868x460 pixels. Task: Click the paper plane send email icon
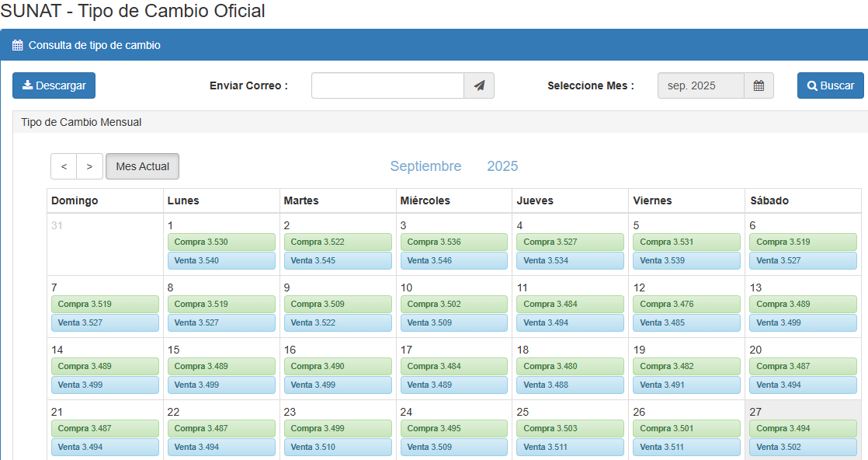tap(479, 85)
